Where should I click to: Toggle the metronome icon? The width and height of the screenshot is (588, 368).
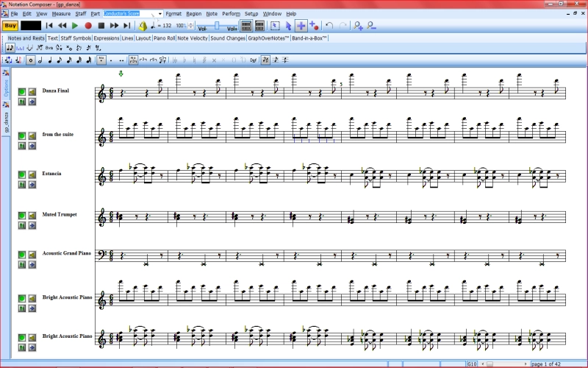click(143, 26)
